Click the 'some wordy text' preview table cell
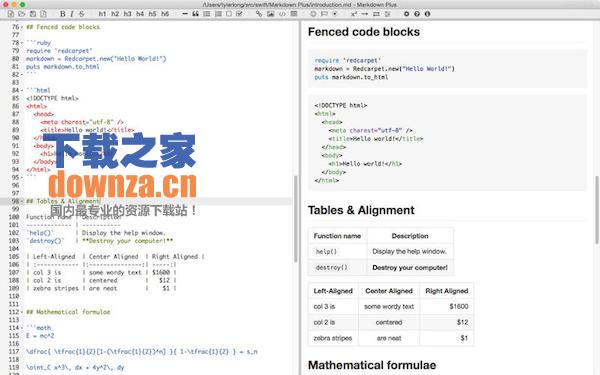The image size is (600, 375). 389,307
